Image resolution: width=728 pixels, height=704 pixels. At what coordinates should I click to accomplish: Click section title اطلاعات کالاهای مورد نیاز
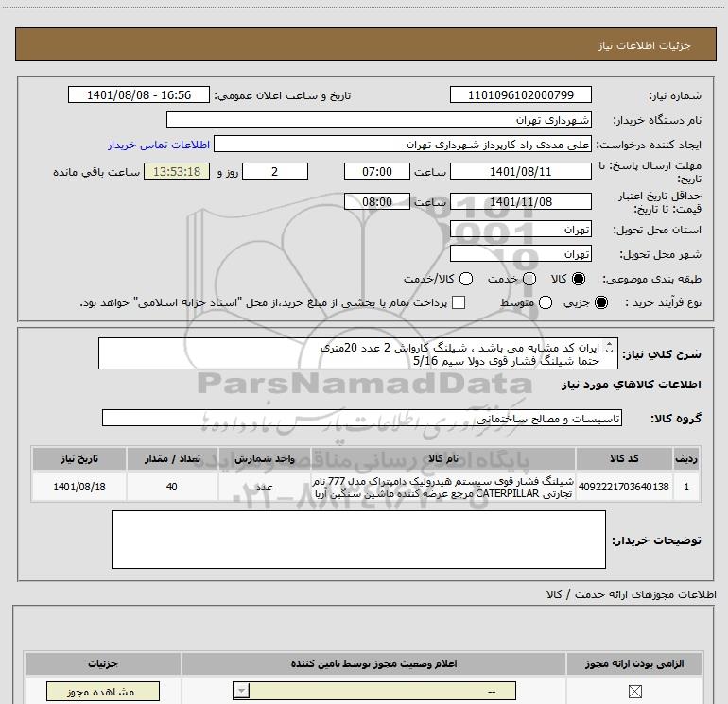point(631,385)
